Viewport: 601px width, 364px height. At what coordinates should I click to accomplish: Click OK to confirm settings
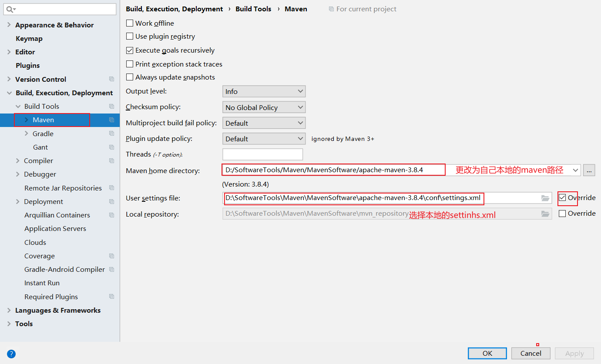pyautogui.click(x=487, y=353)
